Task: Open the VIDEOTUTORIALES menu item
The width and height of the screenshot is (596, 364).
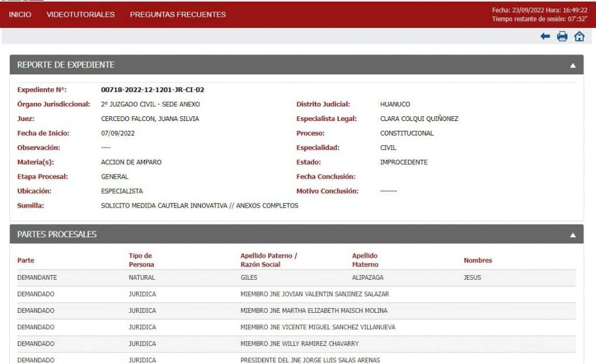Action: click(x=80, y=15)
